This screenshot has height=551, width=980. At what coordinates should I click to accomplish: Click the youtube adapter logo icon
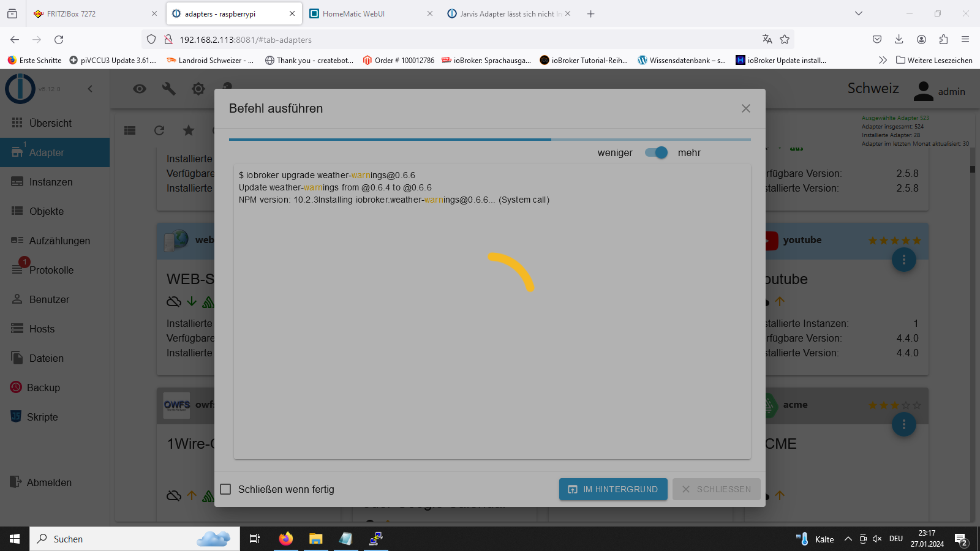point(771,241)
